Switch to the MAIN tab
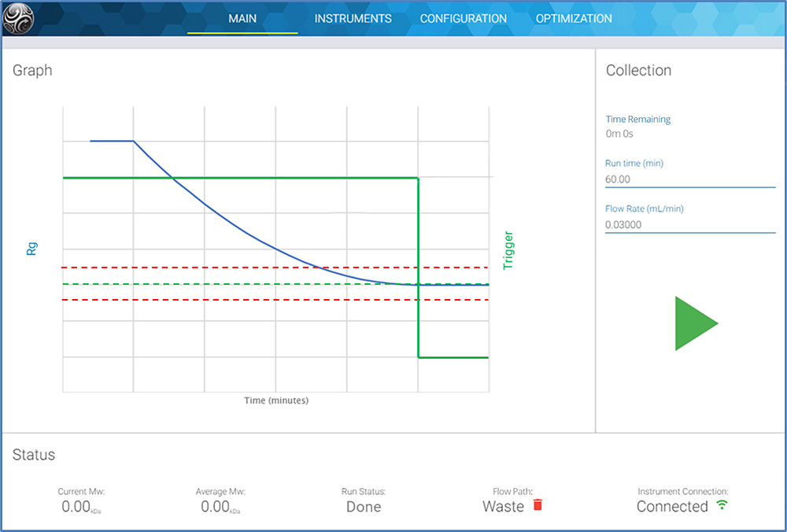This screenshot has height=532, width=787. coord(242,18)
